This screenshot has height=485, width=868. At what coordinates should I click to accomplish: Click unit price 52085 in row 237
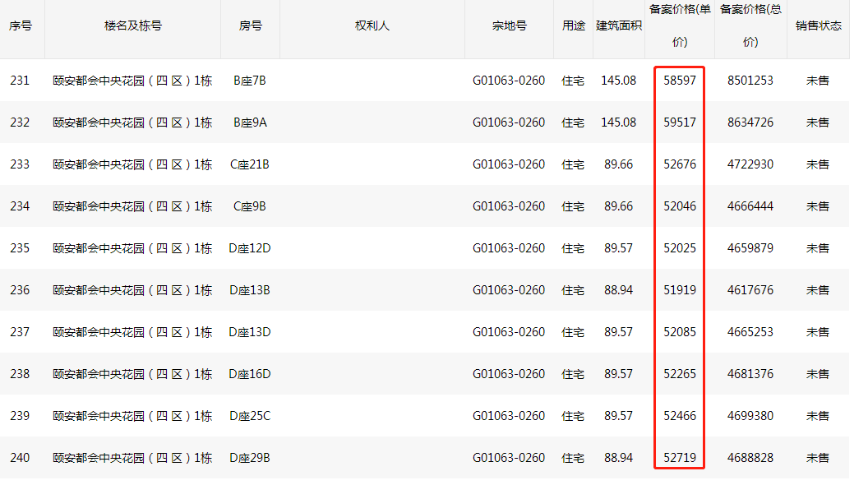(680, 332)
